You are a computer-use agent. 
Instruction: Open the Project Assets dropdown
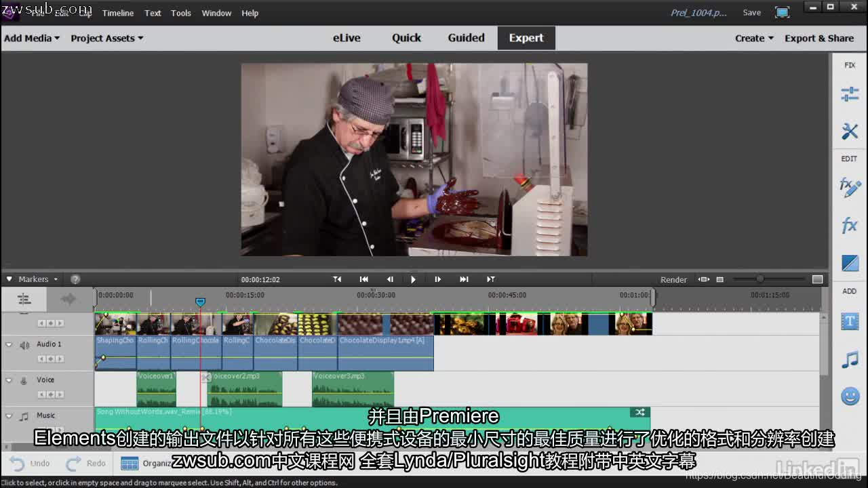[x=107, y=38]
